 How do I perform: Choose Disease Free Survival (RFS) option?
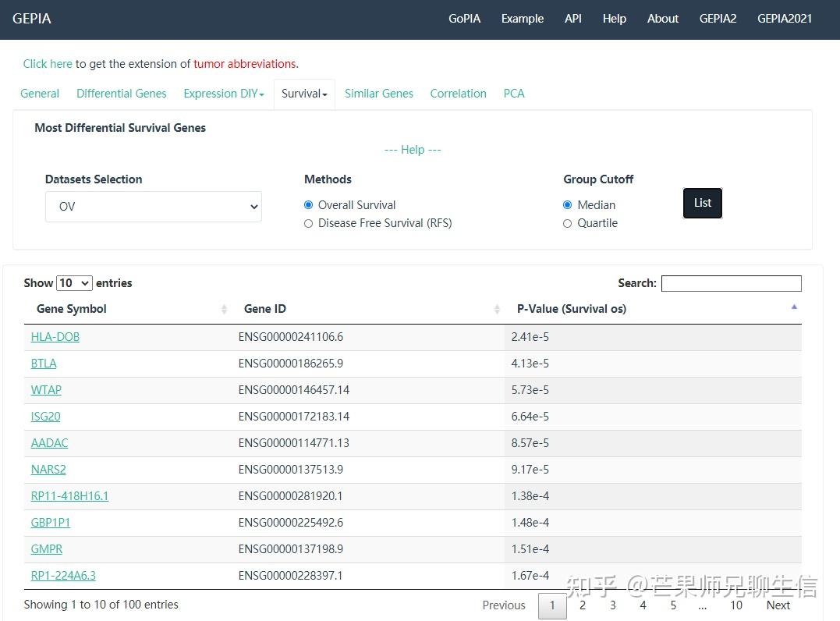pyautogui.click(x=309, y=223)
